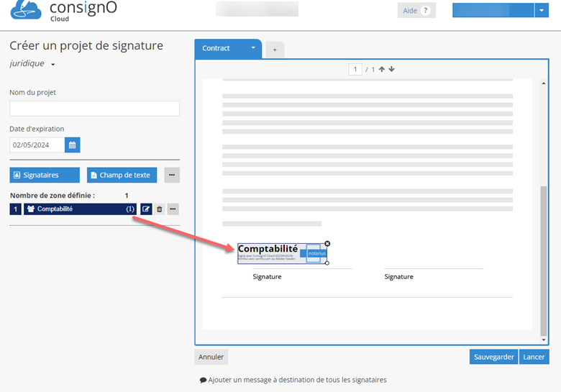Expand the juridique project type dropdown
This screenshot has height=392, width=561.
pos(53,64)
